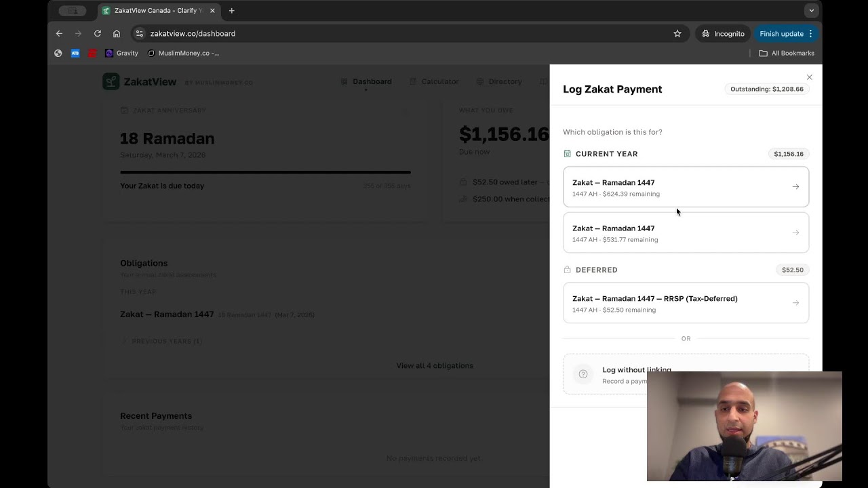Open the MuslimMoney.co bookmark

click(x=183, y=53)
